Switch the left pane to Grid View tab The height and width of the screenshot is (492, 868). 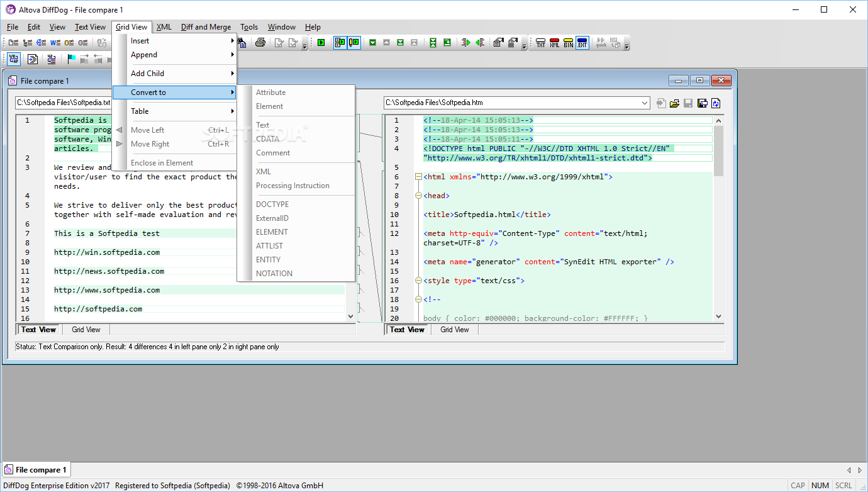[86, 330]
